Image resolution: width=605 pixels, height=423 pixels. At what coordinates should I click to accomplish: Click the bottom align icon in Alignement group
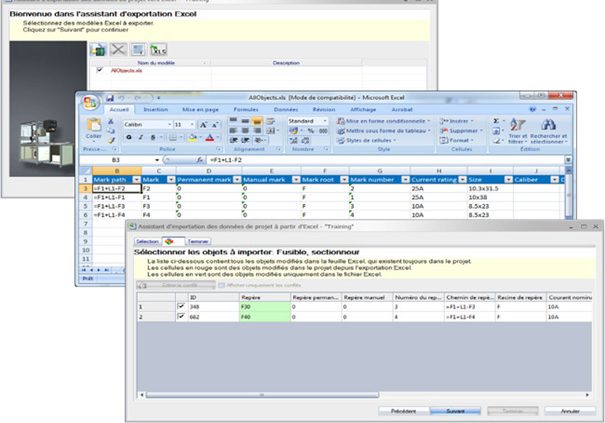click(257, 121)
